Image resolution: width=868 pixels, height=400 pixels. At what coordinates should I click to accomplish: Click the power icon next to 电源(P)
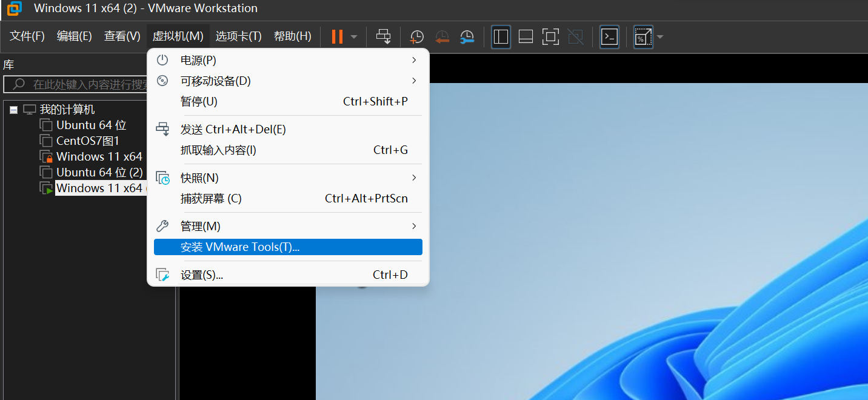[x=162, y=60]
